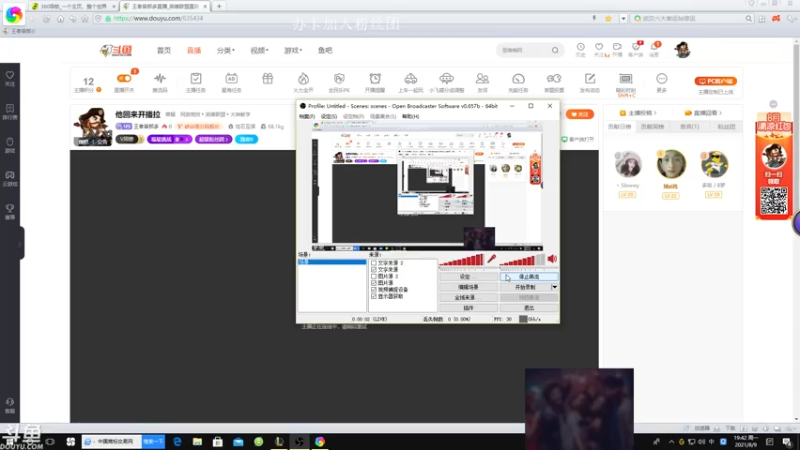This screenshot has width=800, height=450.
Task: Click the Slowey viewer avatar
Action: 628,164
